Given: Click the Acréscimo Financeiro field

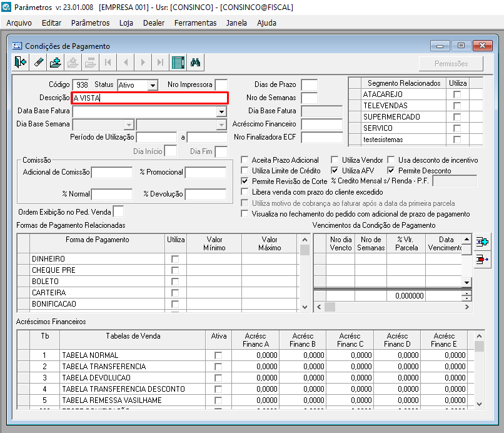Looking at the screenshot, I should 321,124.
